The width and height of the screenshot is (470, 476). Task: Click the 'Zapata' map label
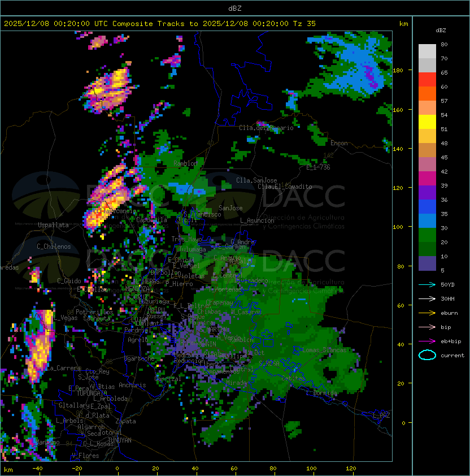point(125,421)
